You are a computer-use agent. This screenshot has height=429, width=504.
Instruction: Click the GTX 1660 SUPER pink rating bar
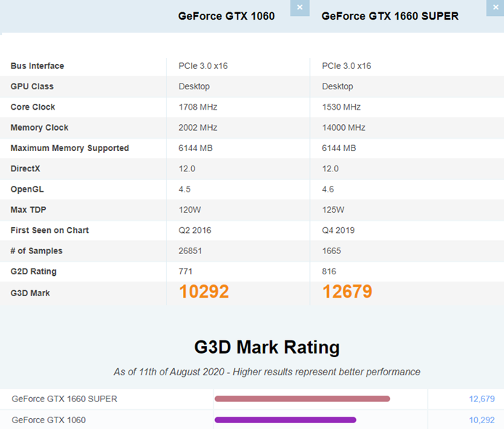302,399
